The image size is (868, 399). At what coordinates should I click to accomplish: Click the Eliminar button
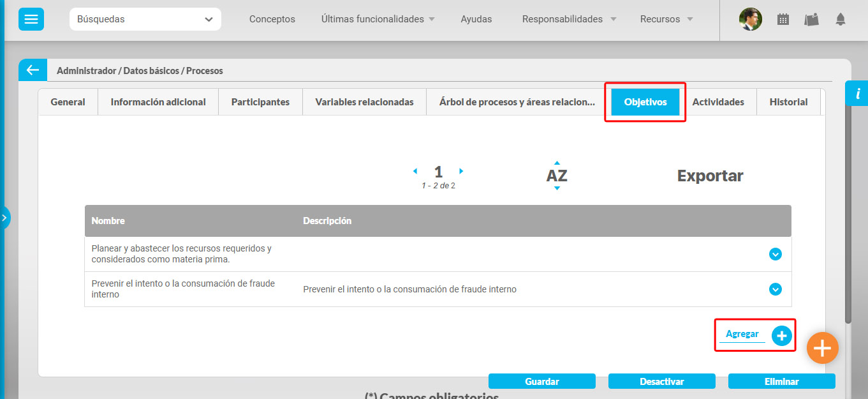pyautogui.click(x=781, y=382)
